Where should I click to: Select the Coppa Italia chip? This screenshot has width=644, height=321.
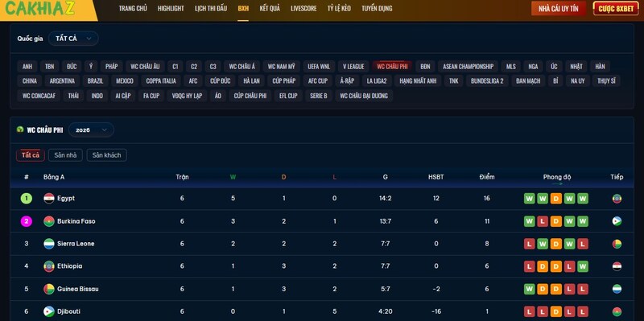[161, 81]
